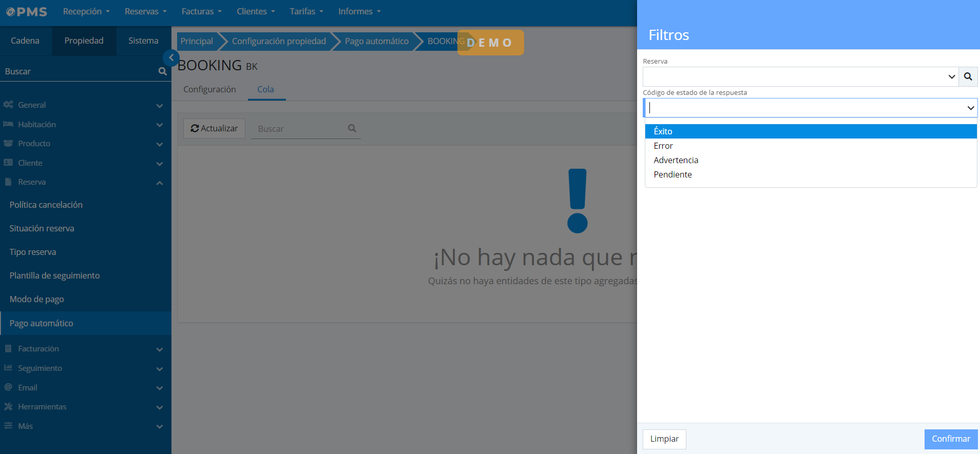
Task: Click the queue search magnifier icon
Action: click(352, 129)
